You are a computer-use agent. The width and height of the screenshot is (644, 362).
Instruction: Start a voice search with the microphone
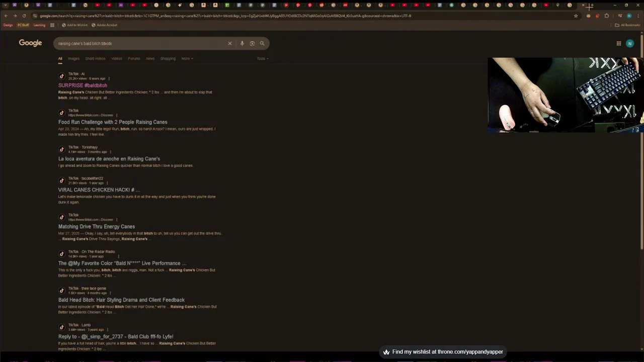click(242, 43)
